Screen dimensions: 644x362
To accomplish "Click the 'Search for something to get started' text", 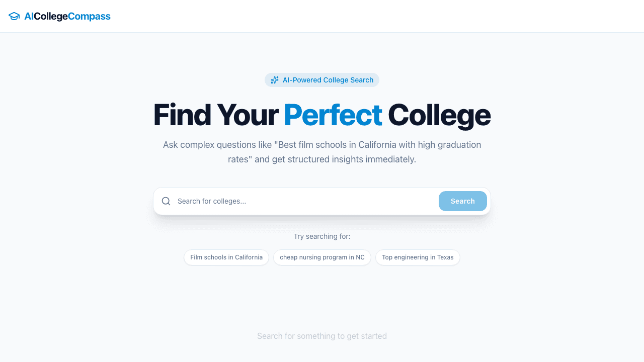I will (322, 336).
